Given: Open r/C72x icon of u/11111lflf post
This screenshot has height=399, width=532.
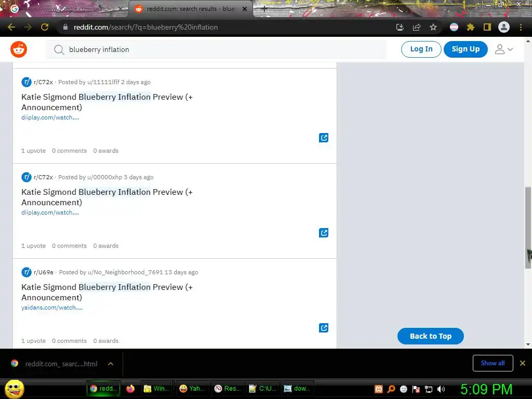Looking at the screenshot, I should point(26,82).
